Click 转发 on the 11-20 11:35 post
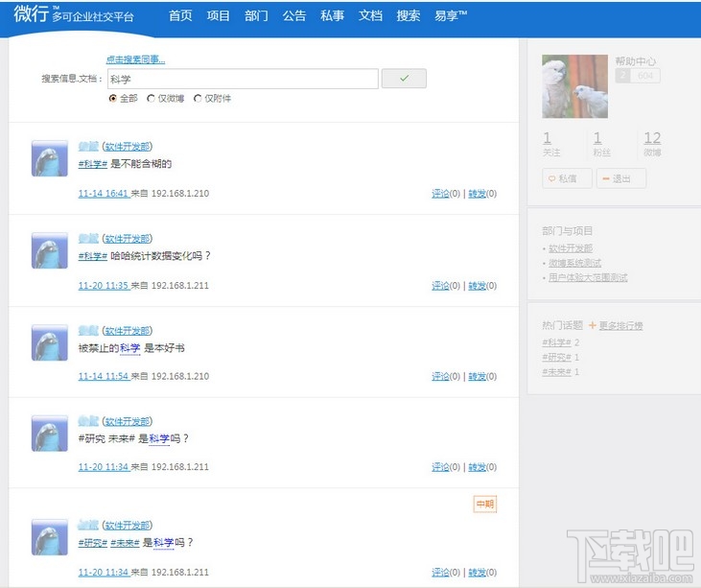The width and height of the screenshot is (701, 588). click(477, 286)
